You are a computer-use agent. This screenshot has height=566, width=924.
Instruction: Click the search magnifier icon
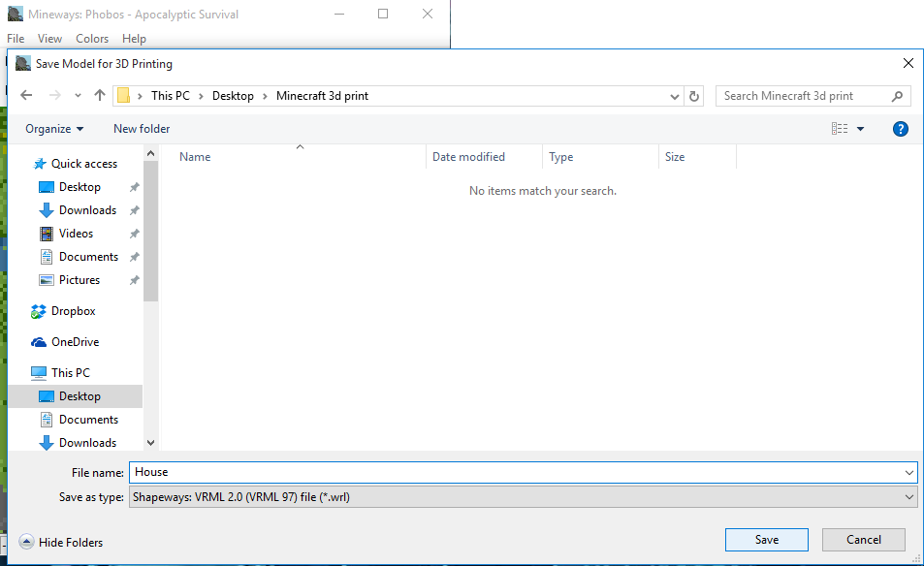coord(897,96)
